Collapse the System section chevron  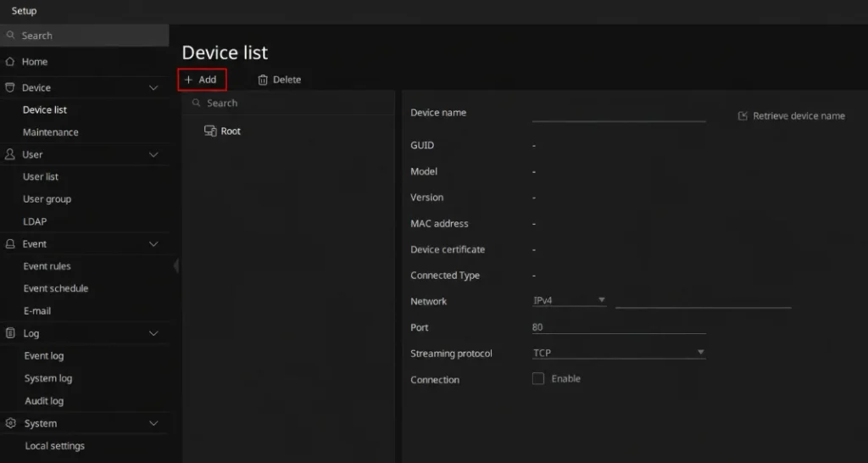153,423
